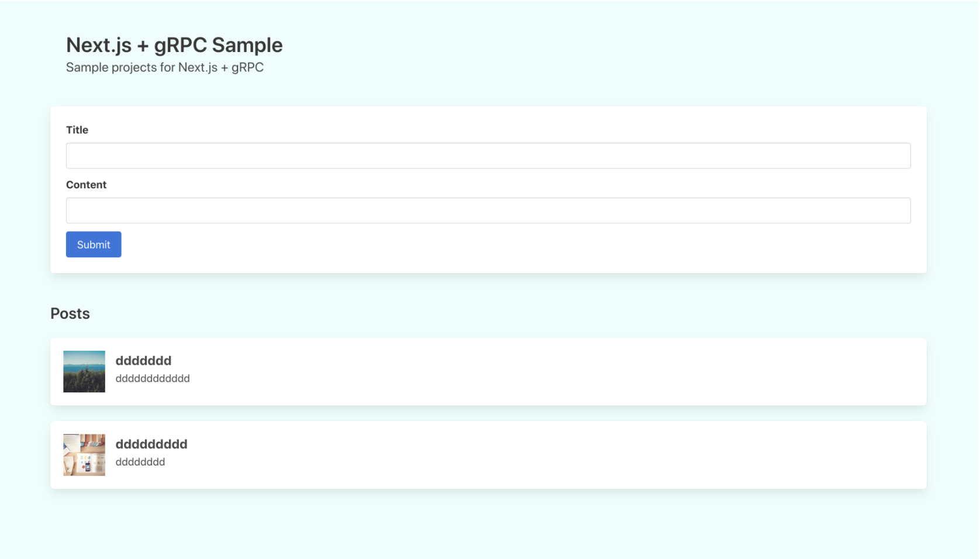Click the forest landscape thumbnail image
The height and width of the screenshot is (559, 980).
point(84,371)
